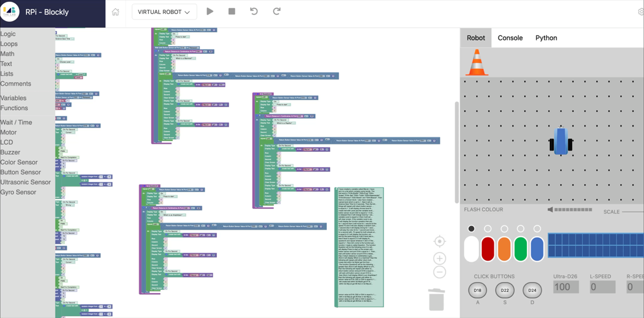Click the Stop square button
The height and width of the screenshot is (318, 644).
pyautogui.click(x=232, y=12)
